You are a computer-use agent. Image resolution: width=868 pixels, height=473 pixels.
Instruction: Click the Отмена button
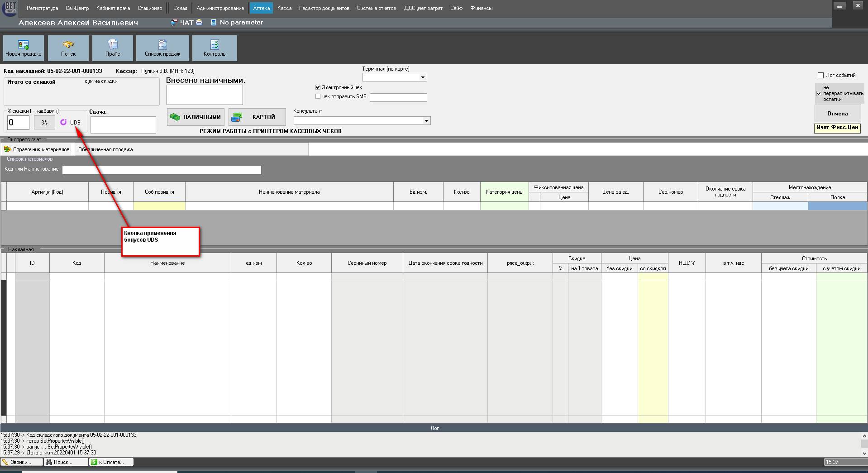tap(837, 114)
